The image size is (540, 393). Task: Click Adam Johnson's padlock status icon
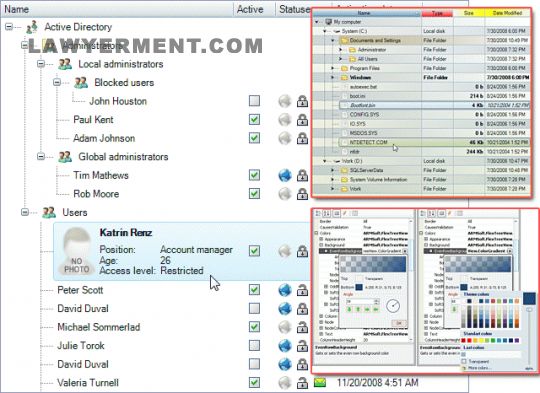coord(302,138)
